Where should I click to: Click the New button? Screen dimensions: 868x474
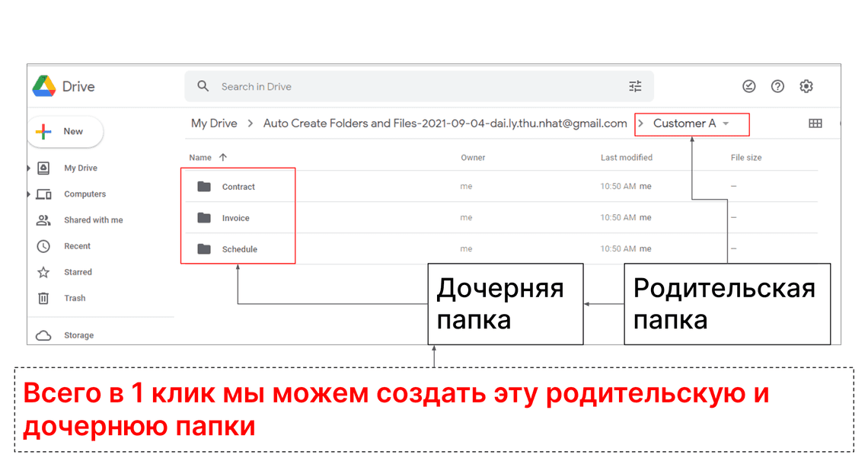pyautogui.click(x=65, y=132)
